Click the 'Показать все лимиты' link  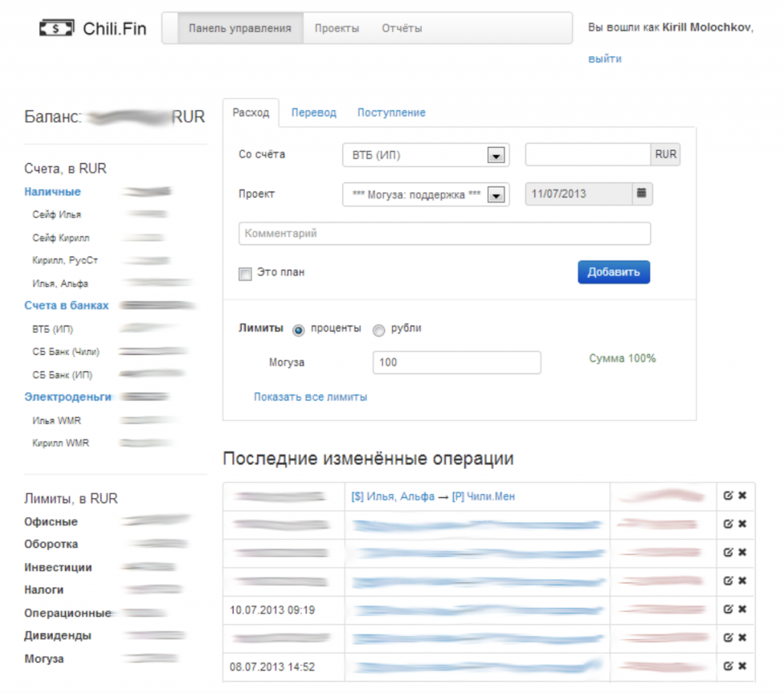pyautogui.click(x=309, y=397)
